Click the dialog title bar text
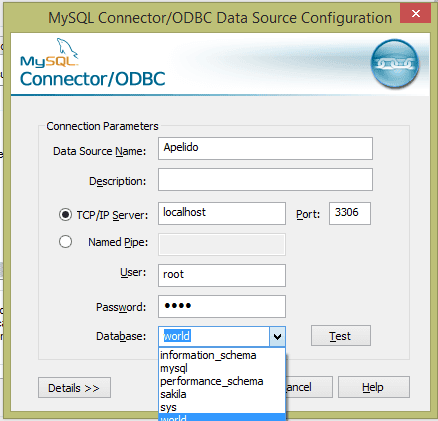 pyautogui.click(x=220, y=18)
